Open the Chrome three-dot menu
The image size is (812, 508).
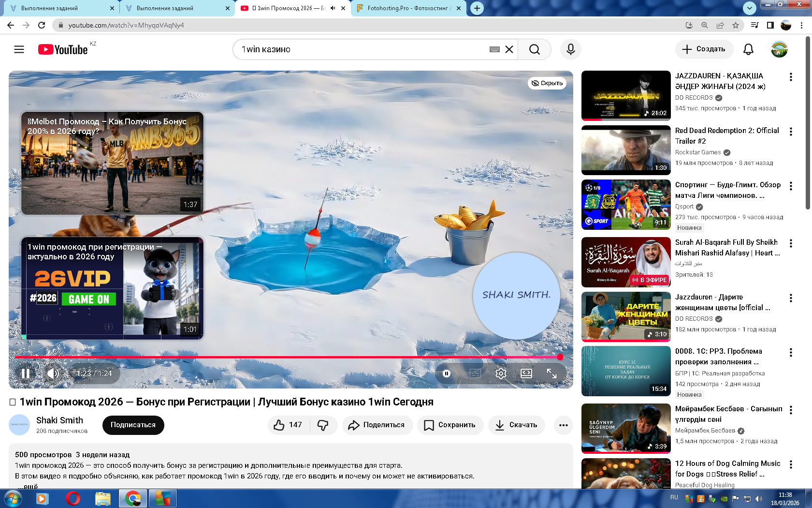[x=802, y=25]
